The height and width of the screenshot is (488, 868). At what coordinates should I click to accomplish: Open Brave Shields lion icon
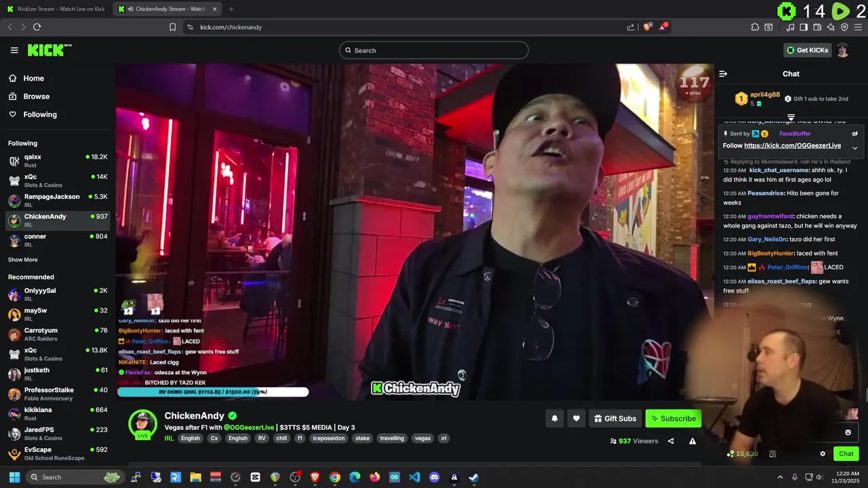(x=648, y=27)
